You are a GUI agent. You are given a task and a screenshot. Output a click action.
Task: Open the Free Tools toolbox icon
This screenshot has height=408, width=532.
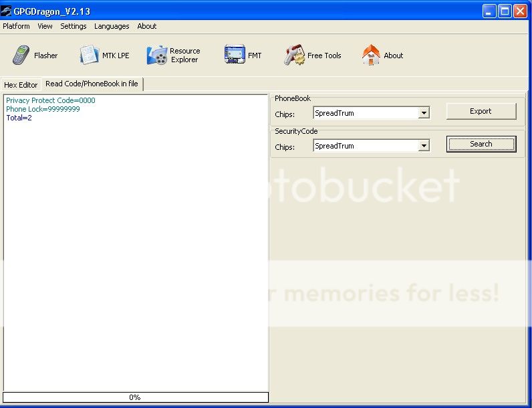click(x=294, y=55)
